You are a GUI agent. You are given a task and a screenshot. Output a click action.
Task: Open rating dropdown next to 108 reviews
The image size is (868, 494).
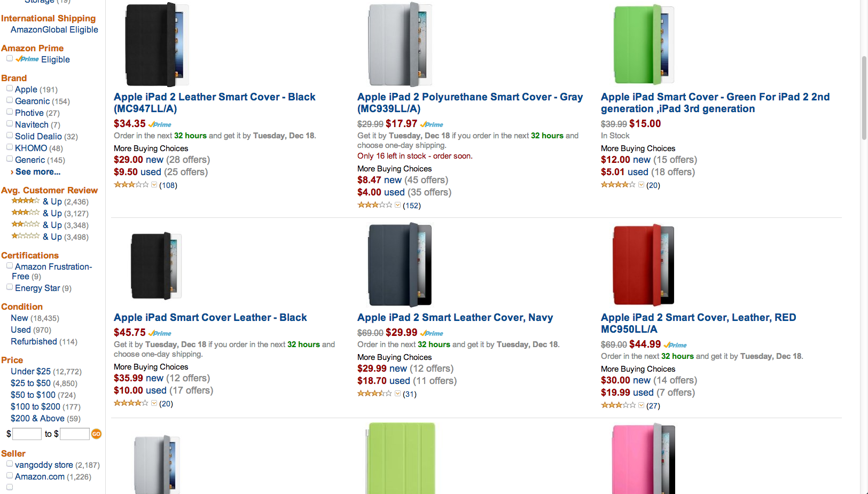[154, 185]
